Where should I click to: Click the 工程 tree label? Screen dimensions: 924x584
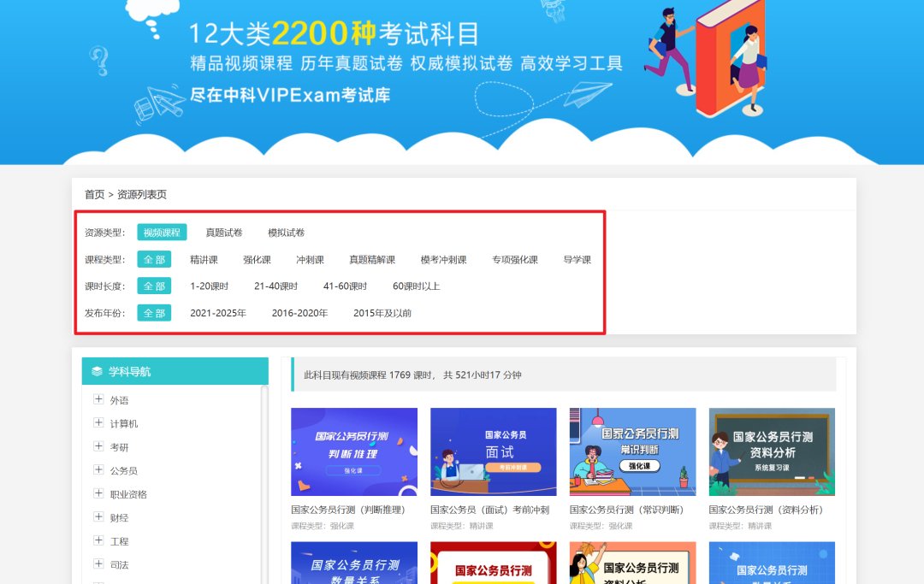pyautogui.click(x=119, y=541)
